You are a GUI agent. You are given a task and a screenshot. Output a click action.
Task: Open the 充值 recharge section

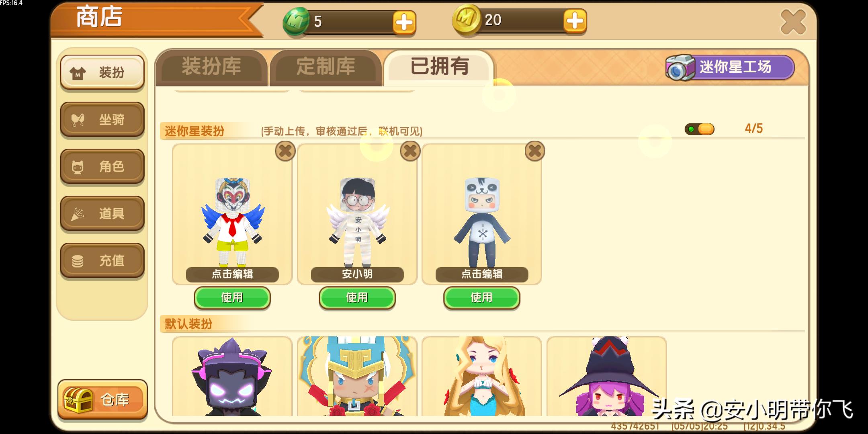tap(102, 260)
